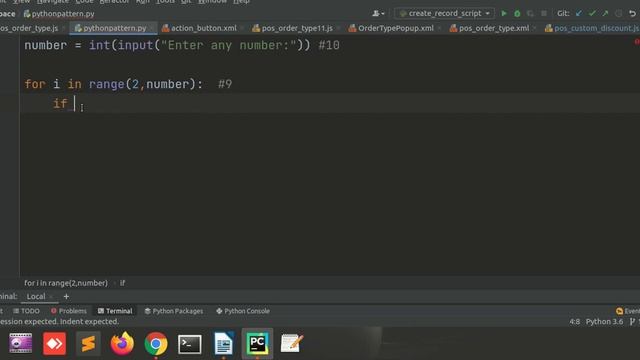Open the Python Console tool window

pyautogui.click(x=243, y=311)
